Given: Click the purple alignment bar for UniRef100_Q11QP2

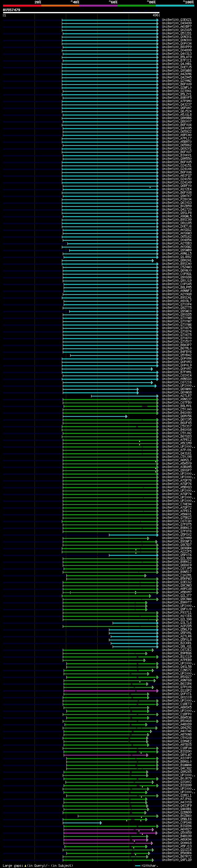Looking at the screenshot, I should coord(111,690).
